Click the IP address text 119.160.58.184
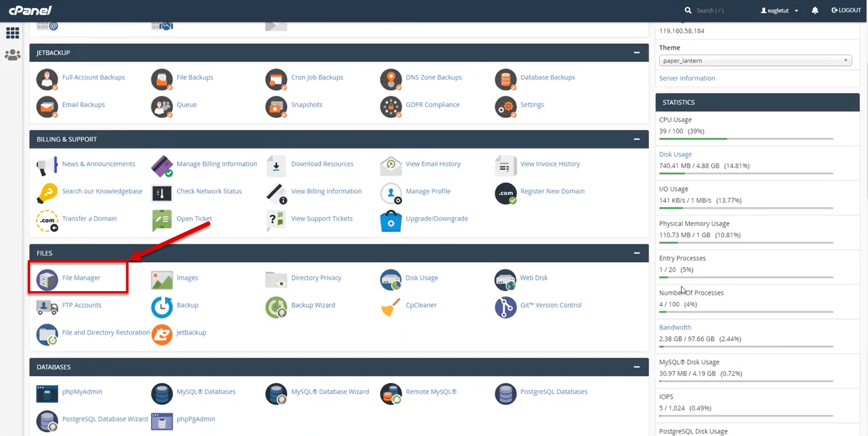 pos(682,31)
